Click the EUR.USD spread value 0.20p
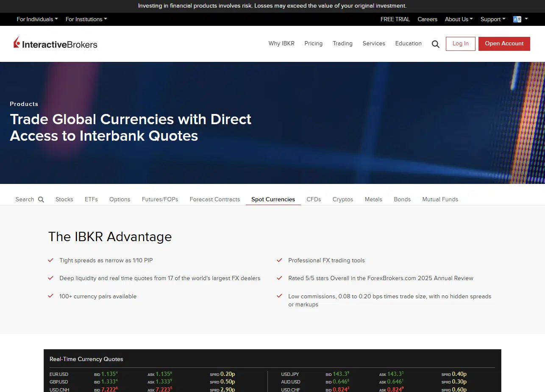 pyautogui.click(x=228, y=374)
